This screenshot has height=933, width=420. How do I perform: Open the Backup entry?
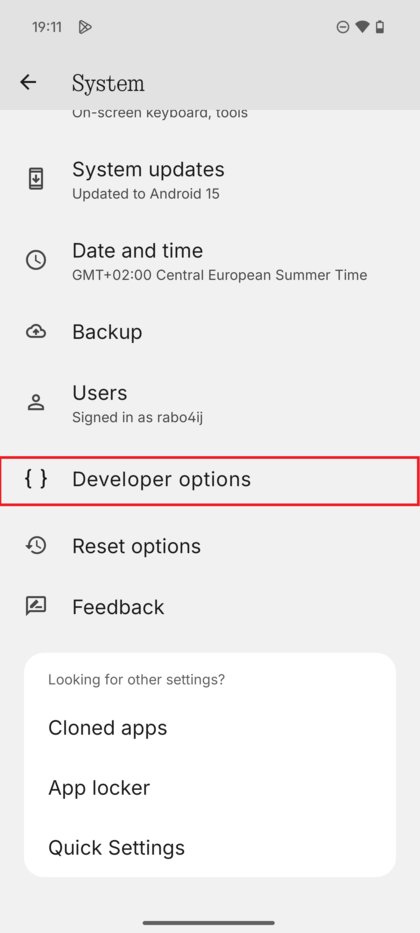210,332
